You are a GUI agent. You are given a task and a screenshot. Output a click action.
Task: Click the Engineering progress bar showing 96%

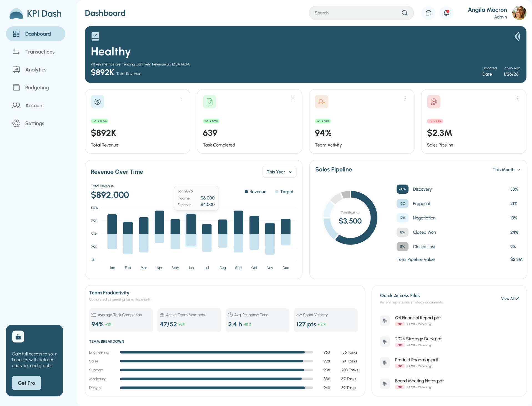(216, 352)
